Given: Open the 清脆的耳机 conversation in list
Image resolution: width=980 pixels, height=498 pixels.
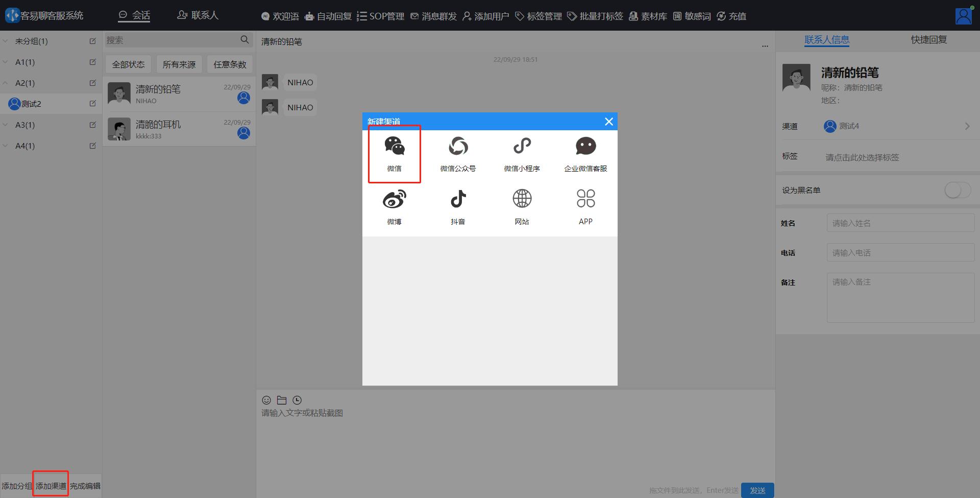Looking at the screenshot, I should [x=179, y=129].
